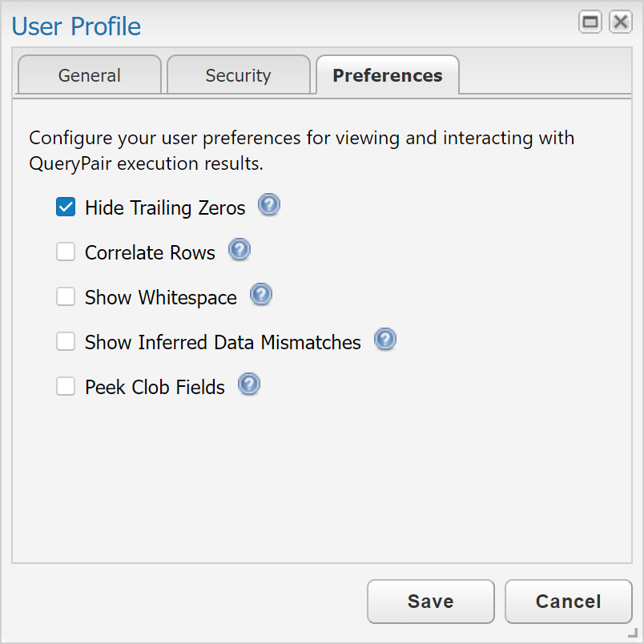The height and width of the screenshot is (644, 644).
Task: Open help icon beside Correlate Rows
Action: pos(239,249)
